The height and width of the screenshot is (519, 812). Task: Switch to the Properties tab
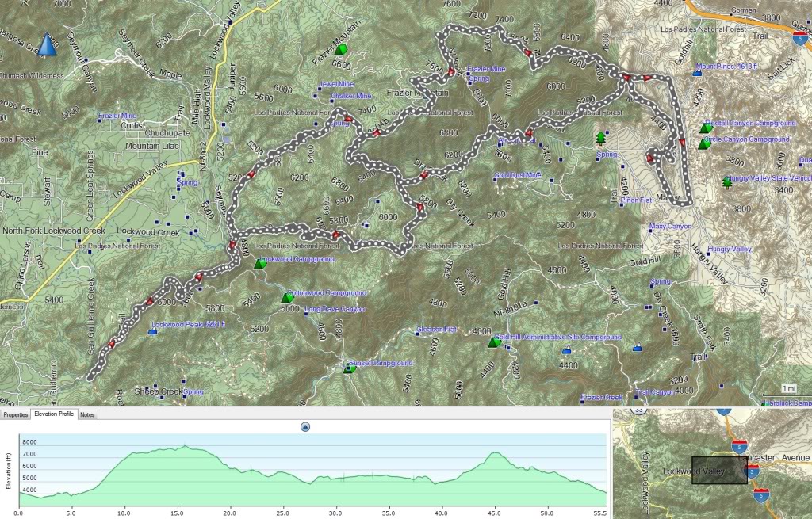[x=15, y=414]
